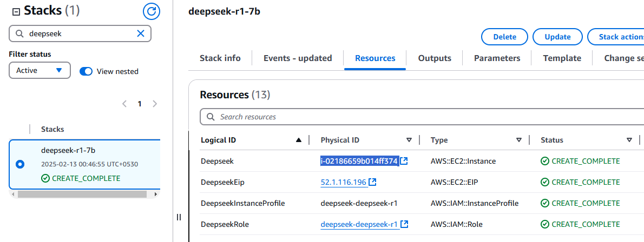Sort by Type column arrow
This screenshot has height=242, width=644.
pos(519,140)
